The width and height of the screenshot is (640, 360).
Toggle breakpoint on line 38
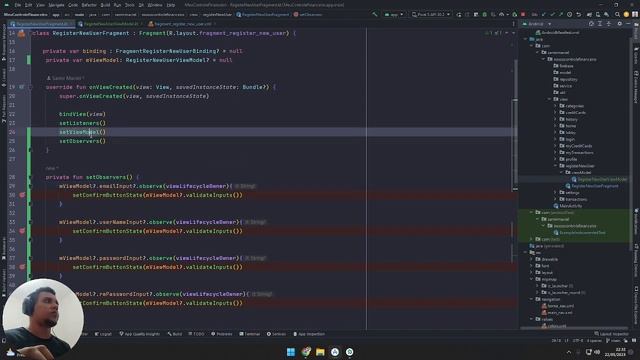pyautogui.click(x=22, y=267)
